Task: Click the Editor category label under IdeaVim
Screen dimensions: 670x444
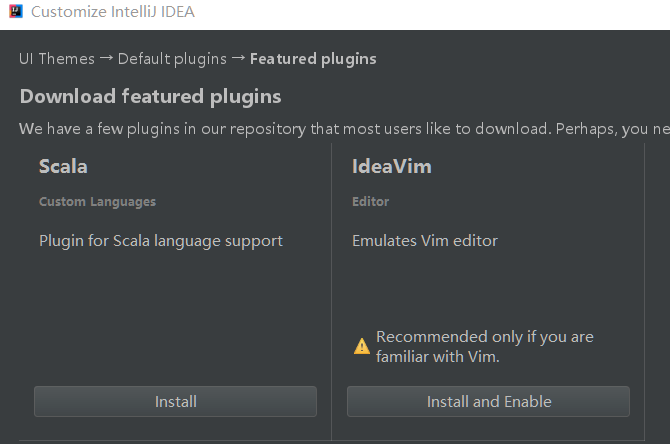Action: (x=370, y=202)
